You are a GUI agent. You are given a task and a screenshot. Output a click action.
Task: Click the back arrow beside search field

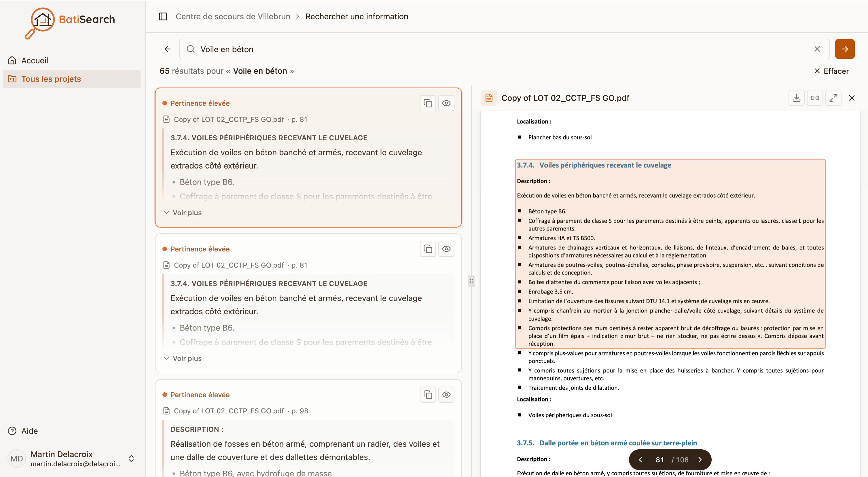click(x=168, y=49)
